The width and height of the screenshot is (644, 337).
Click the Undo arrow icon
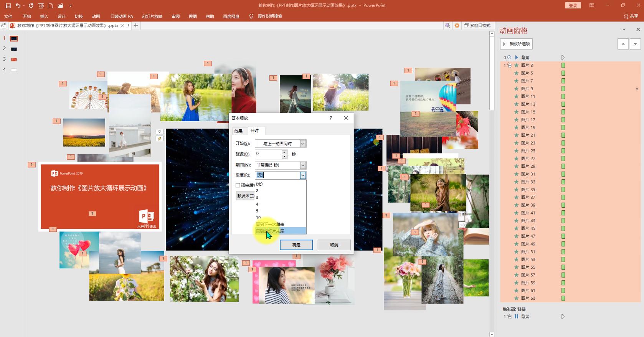18,6
